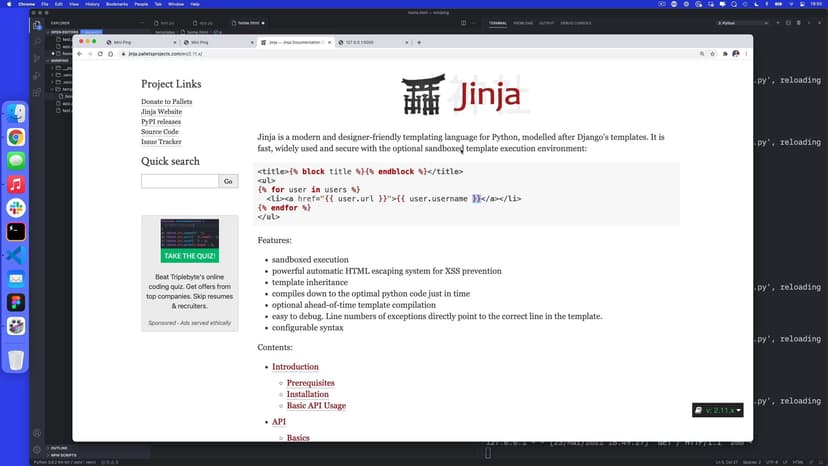
Task: Click the browser back arrow
Action: [x=80, y=54]
